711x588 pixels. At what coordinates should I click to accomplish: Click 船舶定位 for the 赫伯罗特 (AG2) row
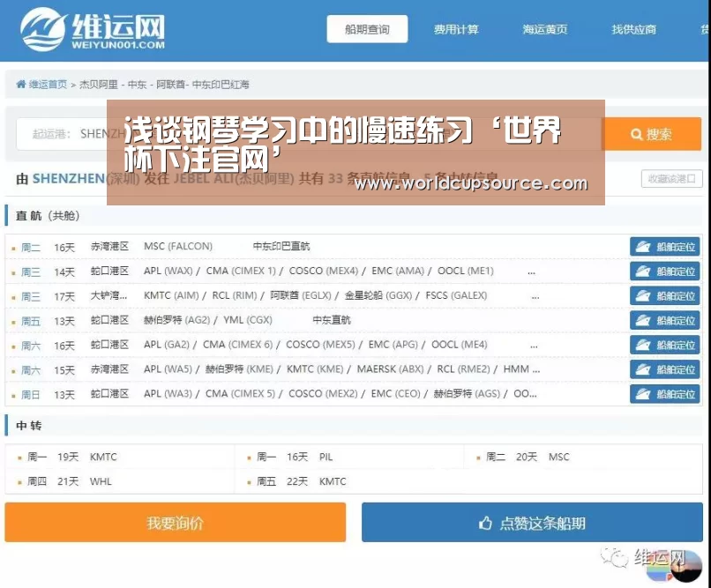(665, 320)
